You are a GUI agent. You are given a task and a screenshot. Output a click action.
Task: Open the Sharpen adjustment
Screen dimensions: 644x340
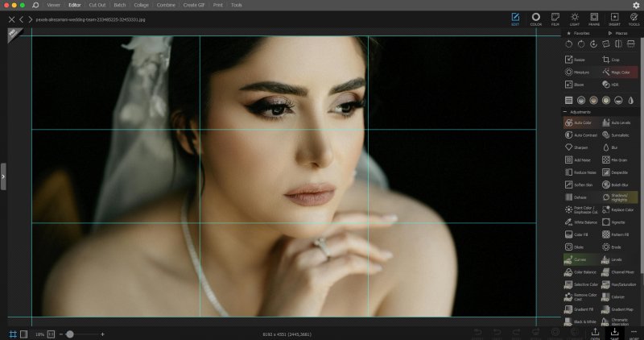tap(576, 147)
